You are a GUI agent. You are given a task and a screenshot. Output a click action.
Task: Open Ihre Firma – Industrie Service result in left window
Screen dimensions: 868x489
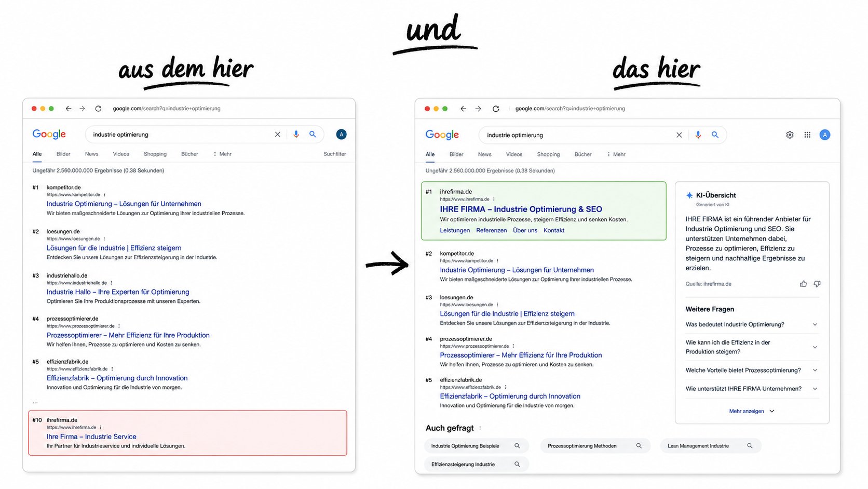(91, 437)
